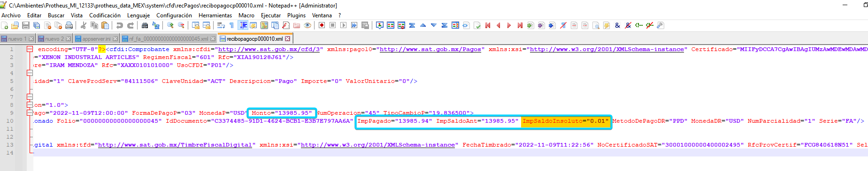Collapse fold marker on line 8
This screenshot has width=868, height=171.
click(30, 105)
